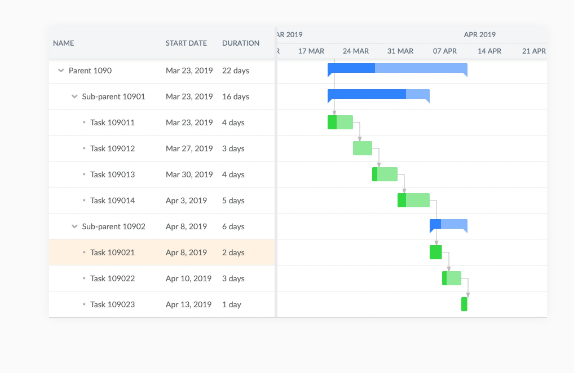Click the DURATION column header
Viewport: 574px width, 373px height.
pos(241,43)
